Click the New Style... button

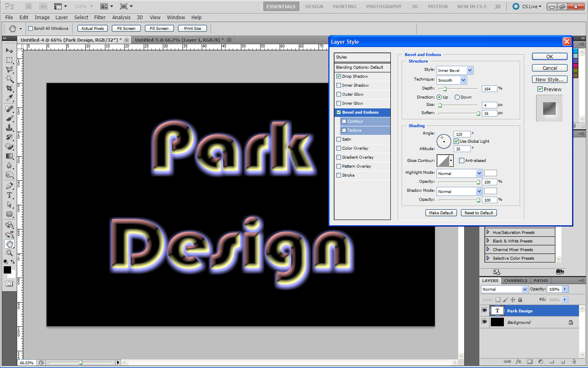tap(550, 80)
